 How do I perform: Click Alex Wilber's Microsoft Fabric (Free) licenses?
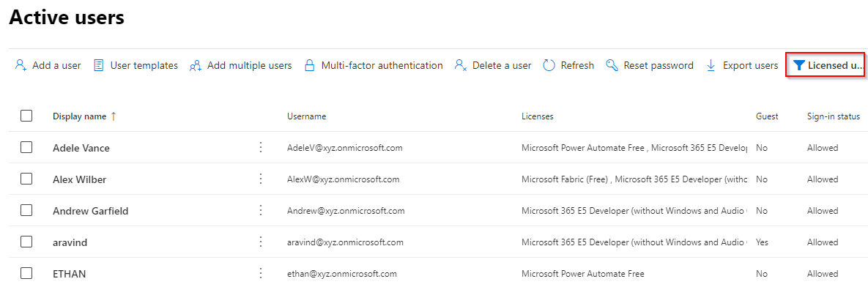click(634, 179)
